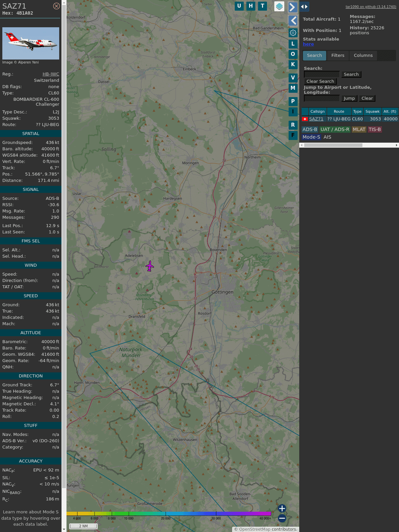
Task: Open the settings gear on the map
Action: tap(293, 33)
